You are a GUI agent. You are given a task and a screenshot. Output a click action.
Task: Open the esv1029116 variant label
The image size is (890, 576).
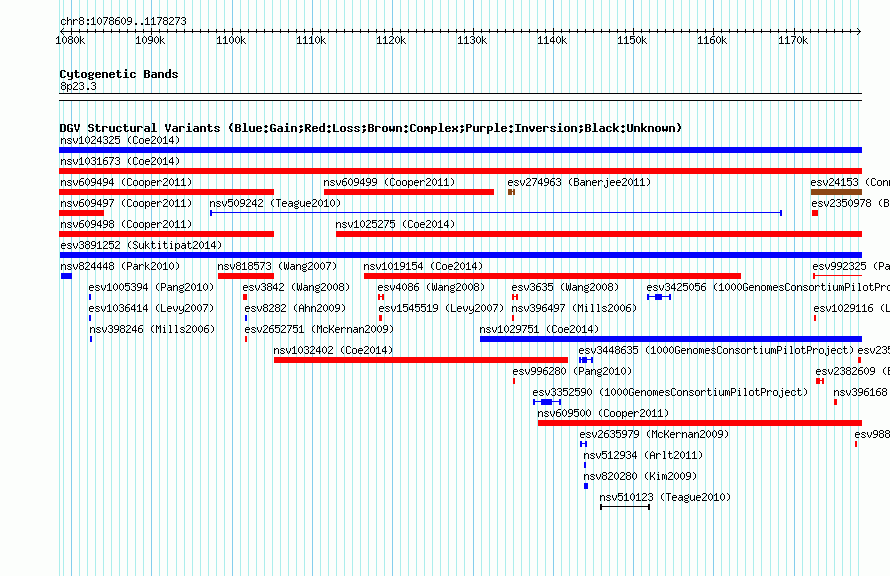(851, 308)
